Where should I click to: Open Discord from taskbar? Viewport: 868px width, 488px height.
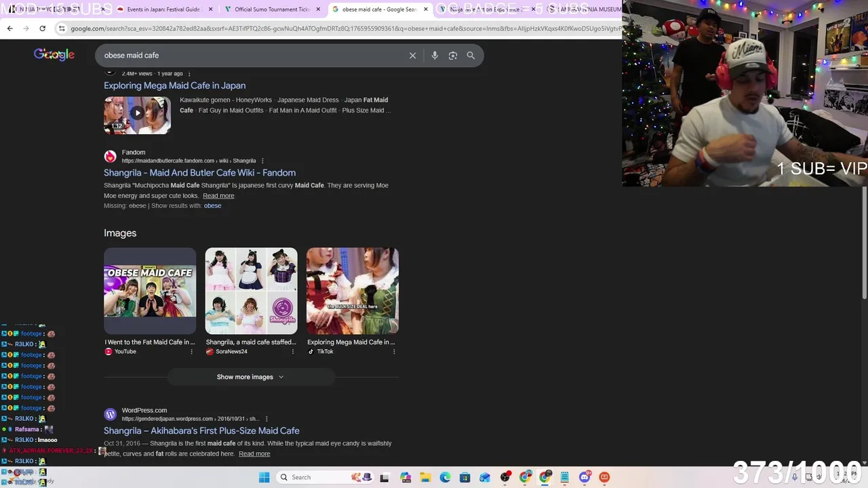[585, 477]
